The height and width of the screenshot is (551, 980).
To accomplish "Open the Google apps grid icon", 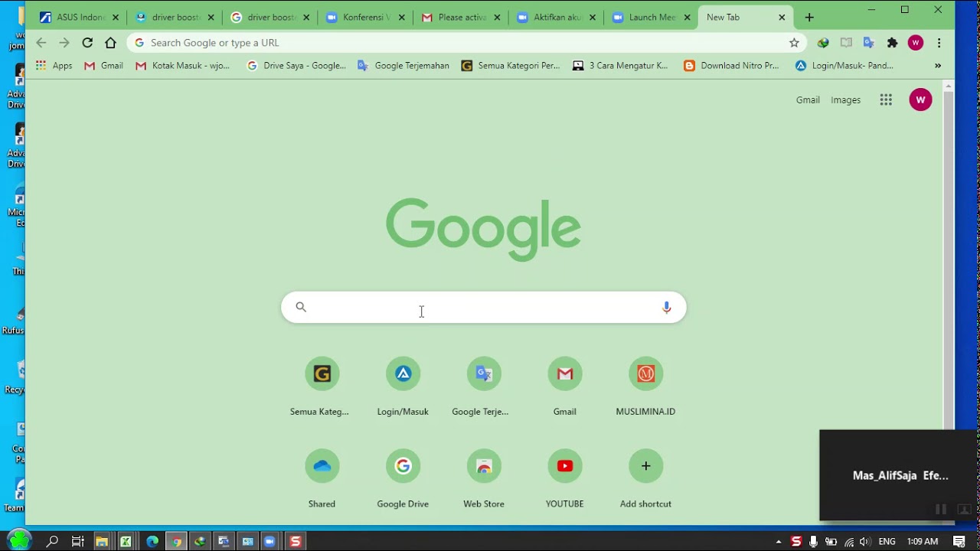I will (886, 99).
